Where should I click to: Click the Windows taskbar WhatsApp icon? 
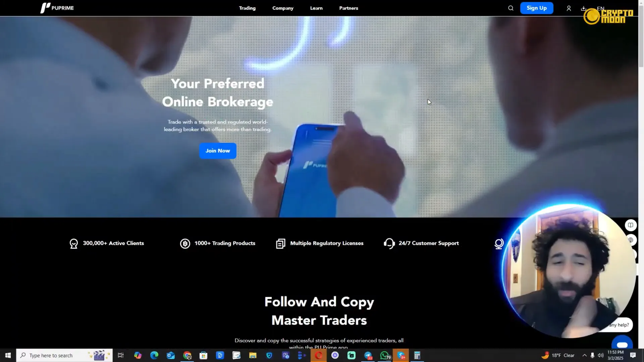coord(384,355)
